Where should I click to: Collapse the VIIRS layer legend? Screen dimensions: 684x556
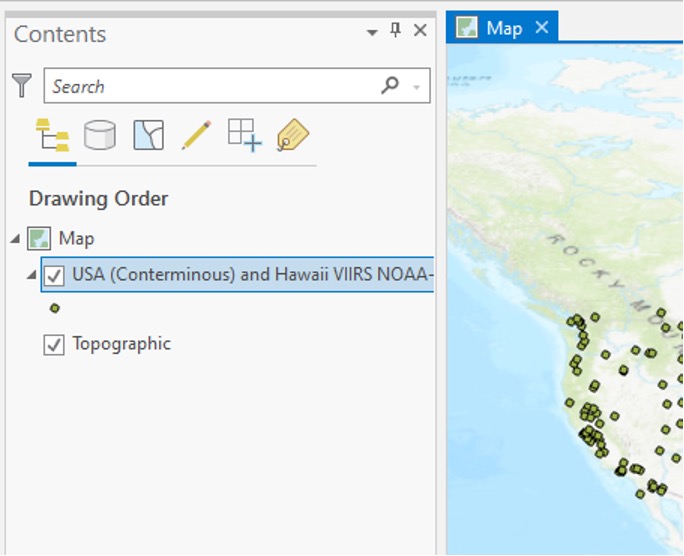31,275
